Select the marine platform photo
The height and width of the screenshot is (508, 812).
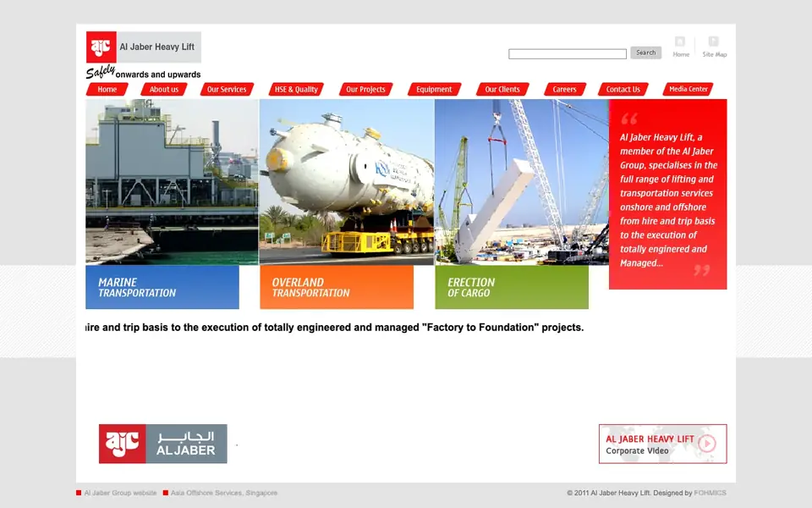(x=172, y=182)
